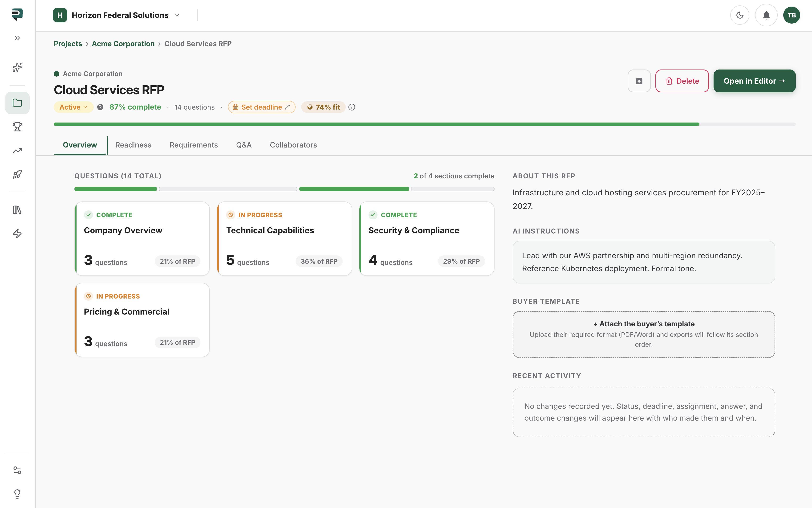Click the 29% of RFP badge
This screenshot has height=508, width=812.
pyautogui.click(x=461, y=261)
